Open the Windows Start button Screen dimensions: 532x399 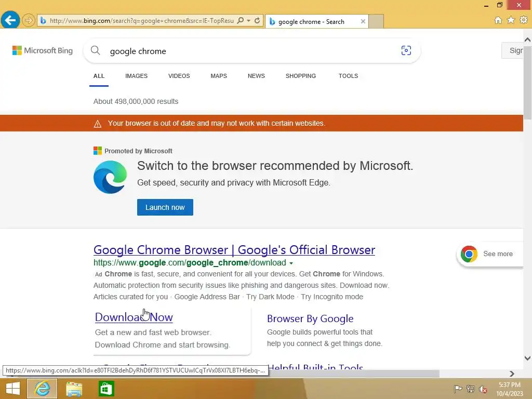[13, 389]
